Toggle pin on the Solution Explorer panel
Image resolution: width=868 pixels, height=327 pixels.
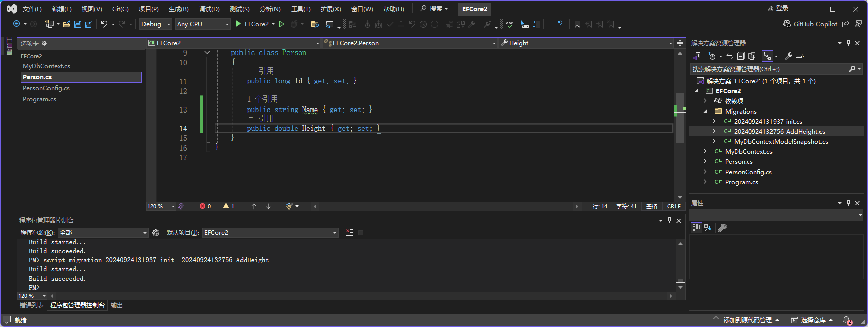848,43
